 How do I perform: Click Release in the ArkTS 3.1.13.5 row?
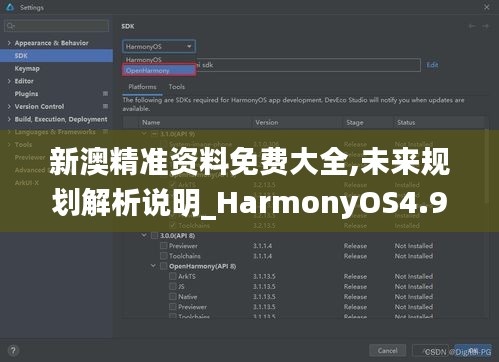tap(355, 276)
